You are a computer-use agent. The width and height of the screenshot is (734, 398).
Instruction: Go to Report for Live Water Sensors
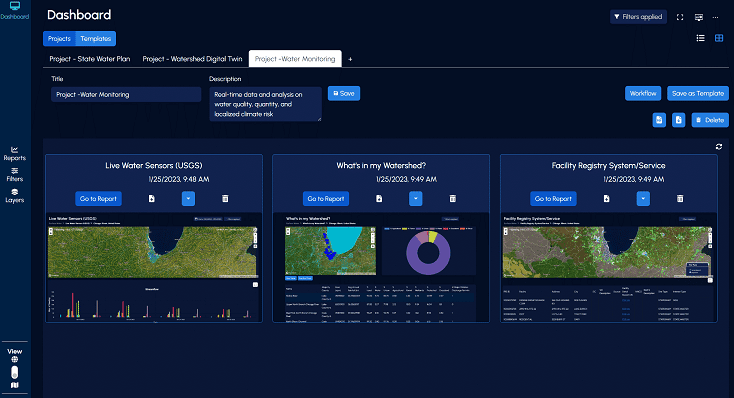pos(98,199)
